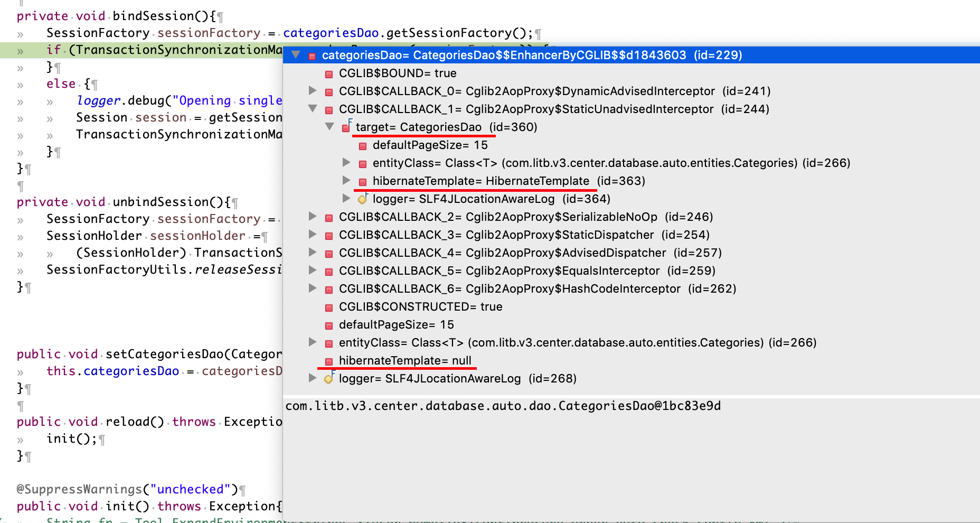The image size is (980, 523).
Task: Click field icon of CGLIB$CALLBACK_0
Action: [329, 92]
